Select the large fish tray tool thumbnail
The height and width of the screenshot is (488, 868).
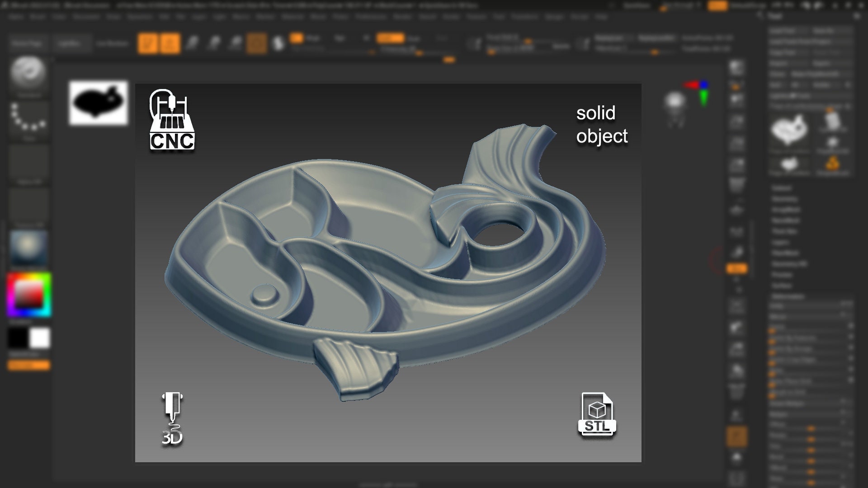789,130
